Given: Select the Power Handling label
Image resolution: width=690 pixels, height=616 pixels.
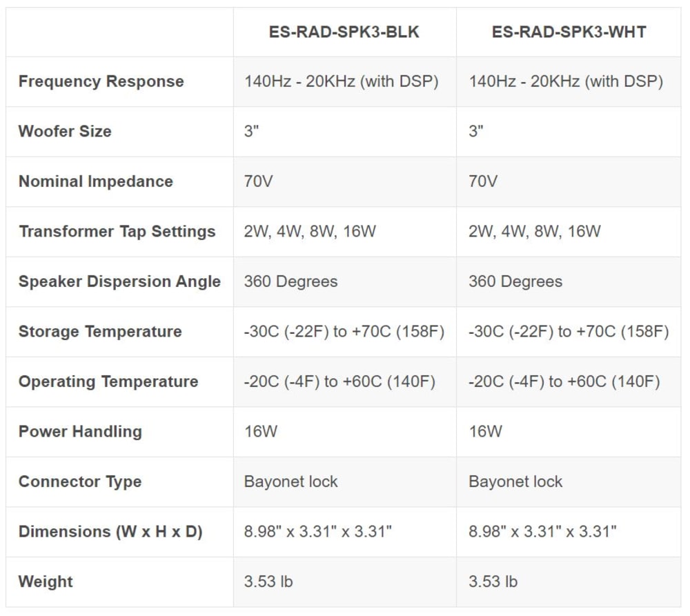Looking at the screenshot, I should 80,432.
